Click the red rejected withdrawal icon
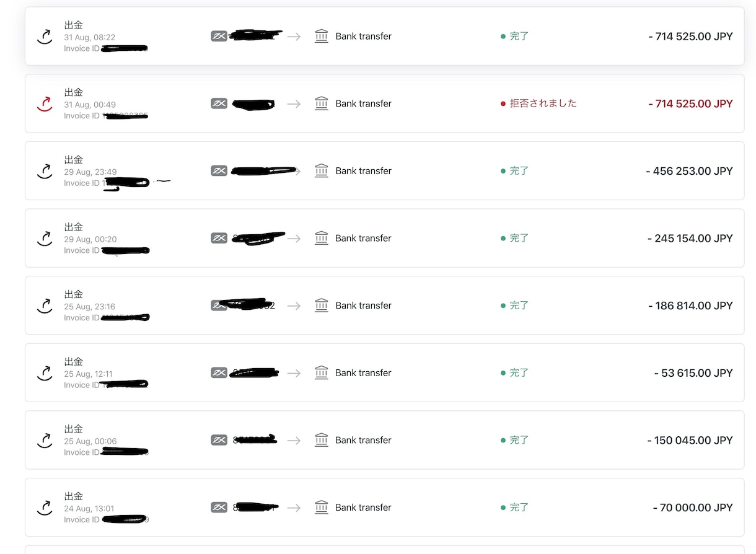 coord(44,103)
